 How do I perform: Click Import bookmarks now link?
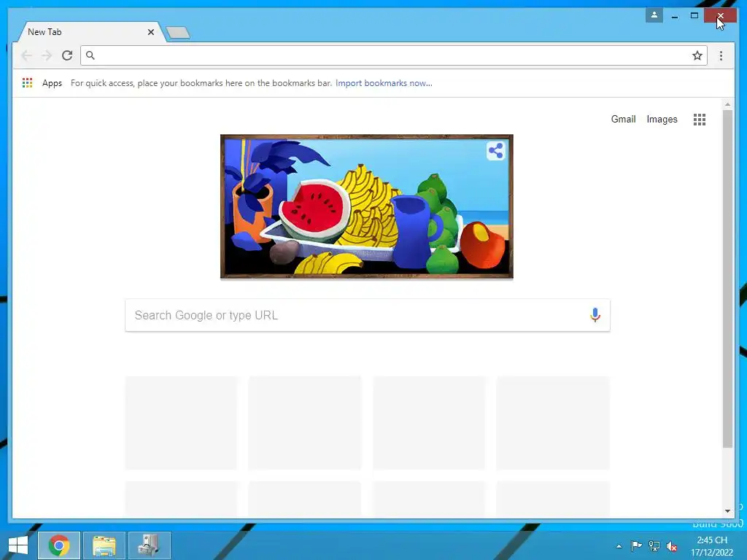coord(384,83)
